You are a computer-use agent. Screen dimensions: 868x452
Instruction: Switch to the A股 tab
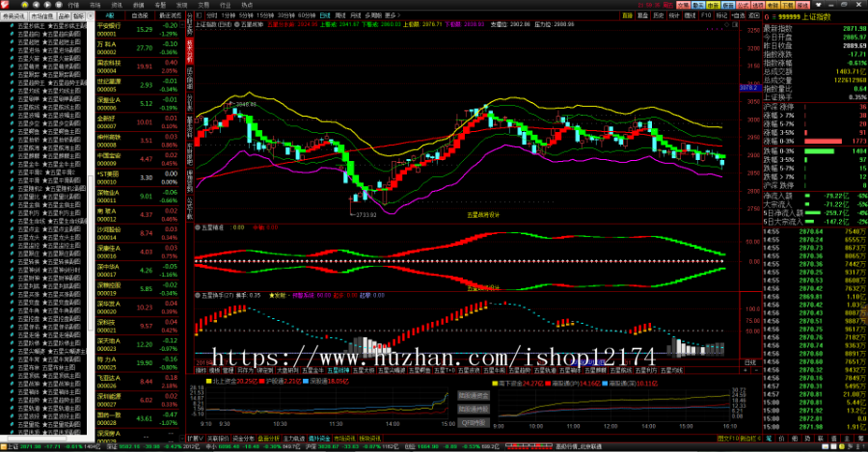pyautogui.click(x=110, y=15)
